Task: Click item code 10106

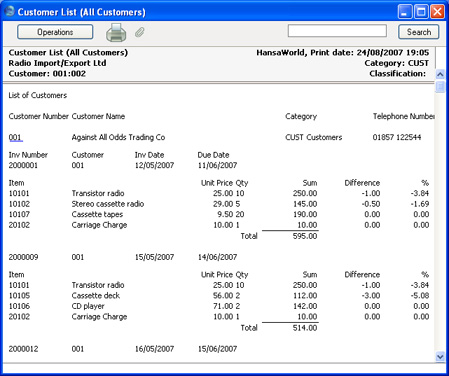Action: coord(19,306)
